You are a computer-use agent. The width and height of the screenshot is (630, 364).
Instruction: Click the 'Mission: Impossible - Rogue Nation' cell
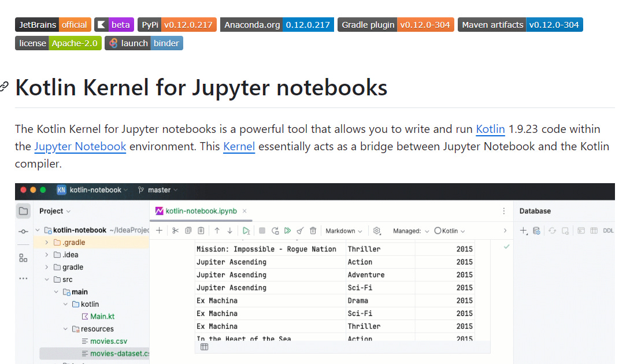[x=271, y=249]
